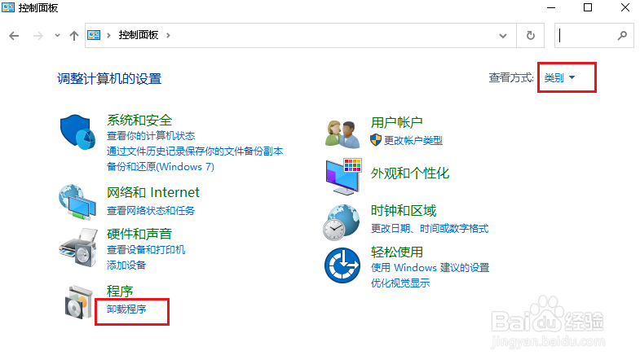Screen dimensions: 640x364
Task: Expand the address bar history dropdown
Action: 504,36
